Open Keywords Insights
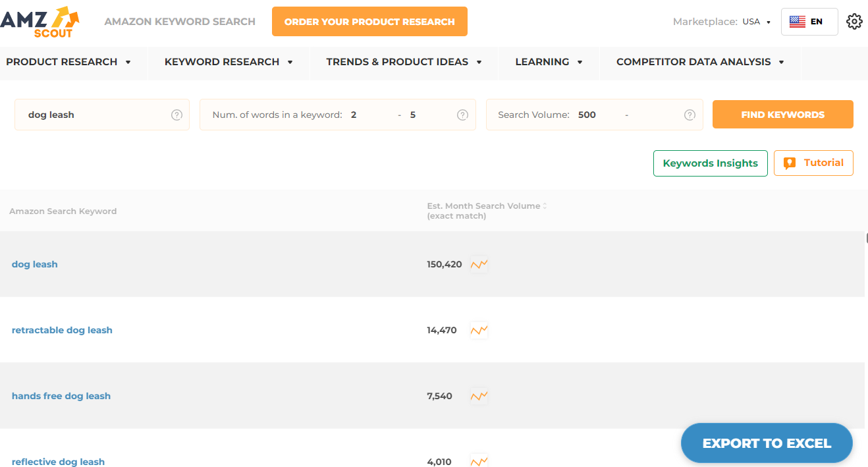The height and width of the screenshot is (467, 868). point(710,163)
